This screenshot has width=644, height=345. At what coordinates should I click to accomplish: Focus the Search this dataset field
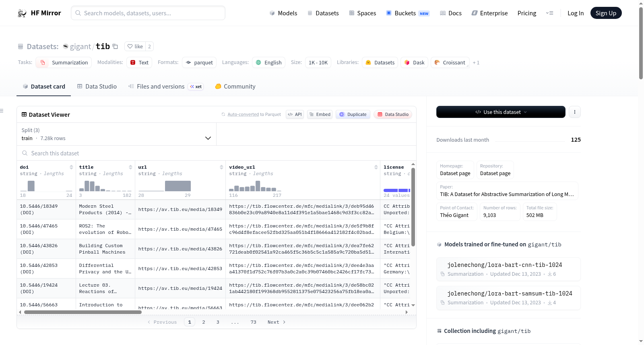coord(217,153)
